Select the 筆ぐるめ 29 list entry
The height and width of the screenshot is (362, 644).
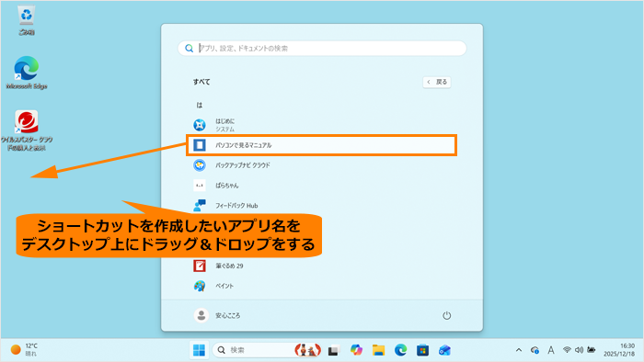[322, 266]
